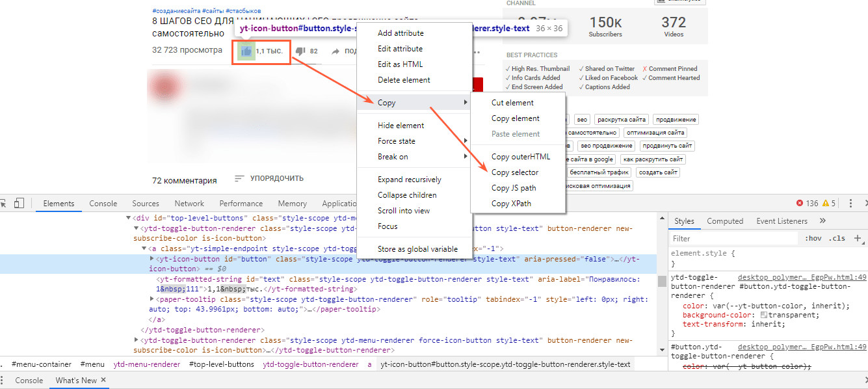Image resolution: width=868 pixels, height=389 pixels.
Task: Click the yellow warnings triangle icon
Action: [826, 204]
